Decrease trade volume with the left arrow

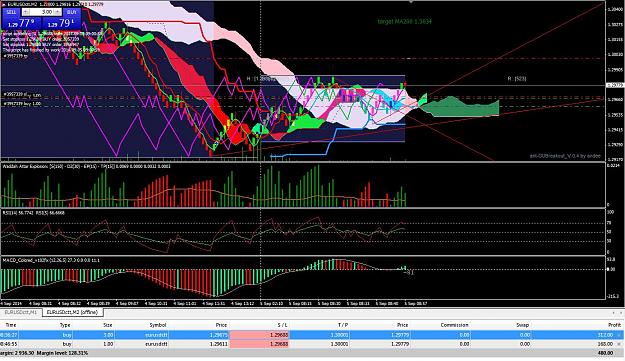pyautogui.click(x=25, y=12)
